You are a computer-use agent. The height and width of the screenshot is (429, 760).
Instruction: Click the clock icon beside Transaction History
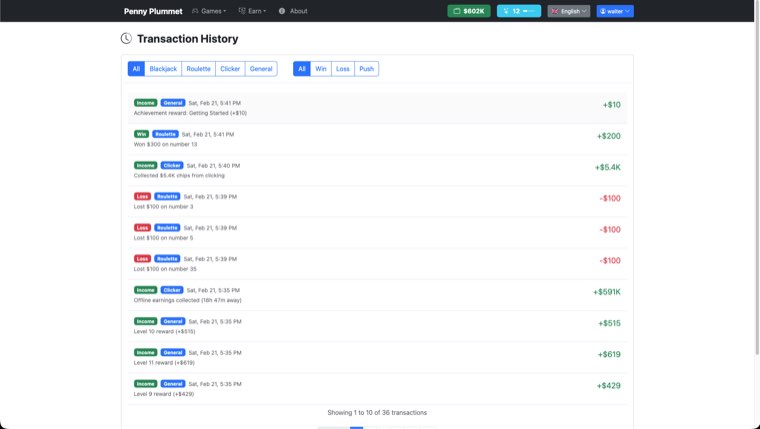126,38
